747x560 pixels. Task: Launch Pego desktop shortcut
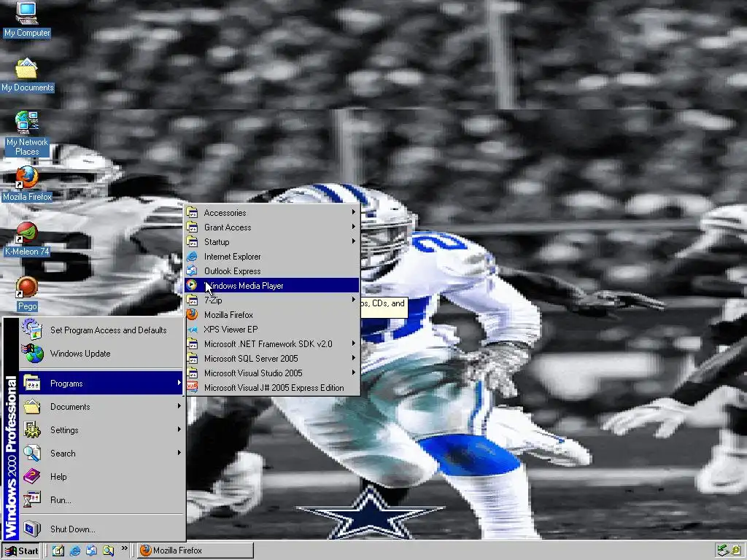pyautogui.click(x=27, y=294)
